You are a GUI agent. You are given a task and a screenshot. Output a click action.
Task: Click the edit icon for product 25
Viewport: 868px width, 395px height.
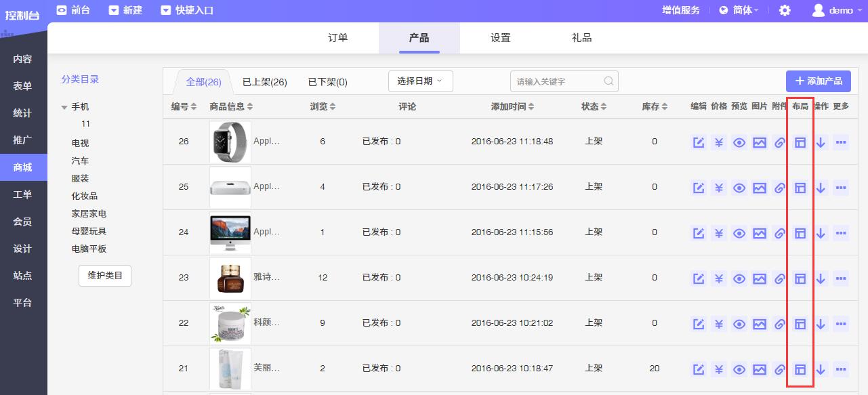(699, 188)
